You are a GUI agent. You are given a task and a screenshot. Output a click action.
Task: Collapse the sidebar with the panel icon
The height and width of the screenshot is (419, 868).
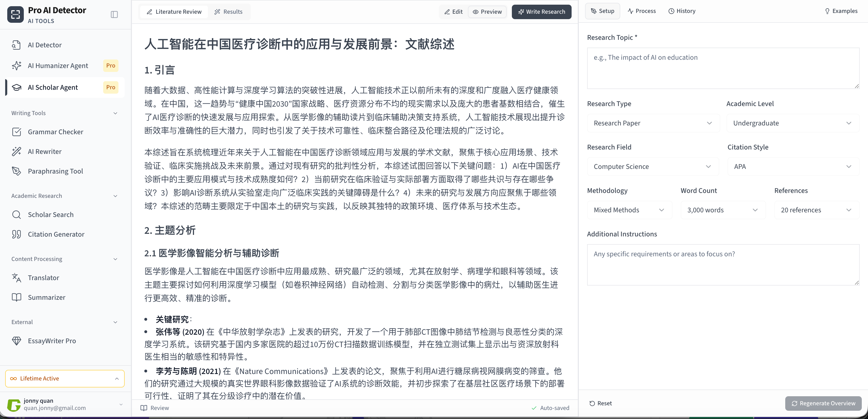tap(114, 14)
